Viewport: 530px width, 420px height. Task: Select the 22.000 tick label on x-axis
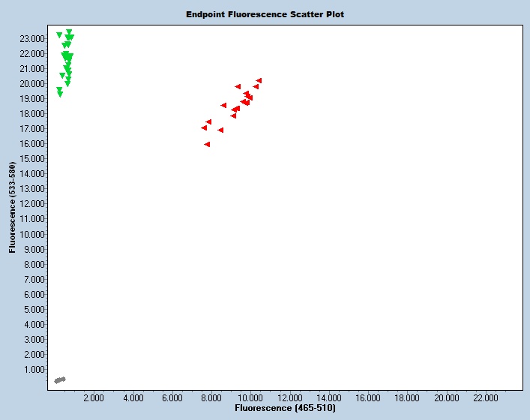tap(486, 397)
